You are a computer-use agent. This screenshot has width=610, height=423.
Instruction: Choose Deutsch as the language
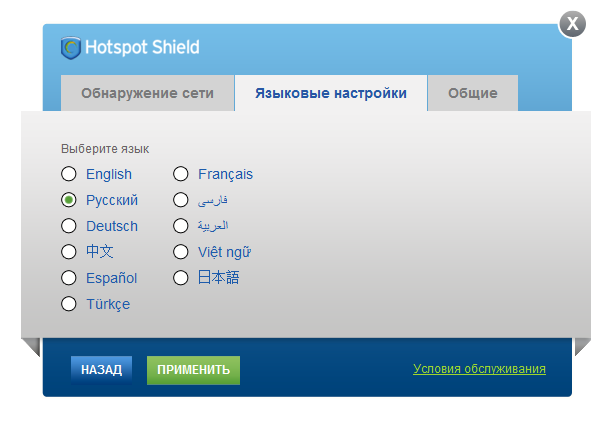tap(69, 226)
